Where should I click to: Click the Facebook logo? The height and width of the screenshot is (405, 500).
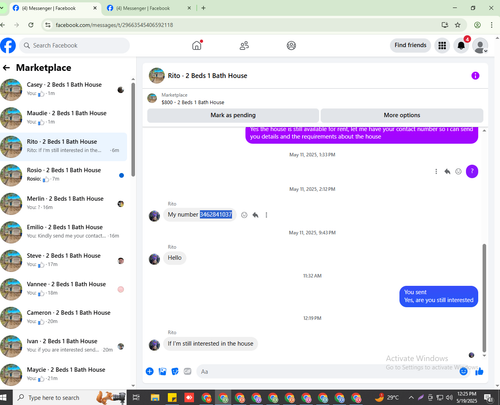pos(8,45)
